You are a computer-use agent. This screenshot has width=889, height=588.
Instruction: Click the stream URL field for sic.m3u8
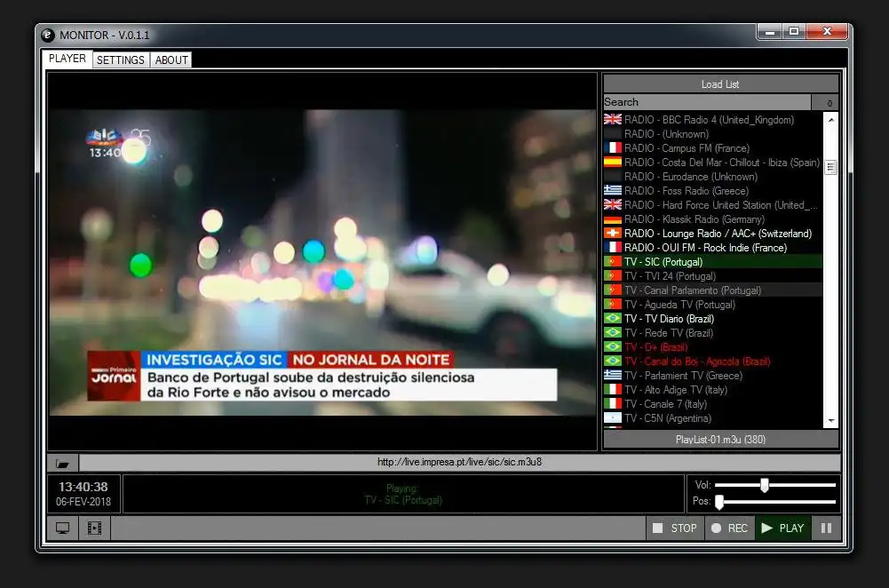tap(460, 462)
